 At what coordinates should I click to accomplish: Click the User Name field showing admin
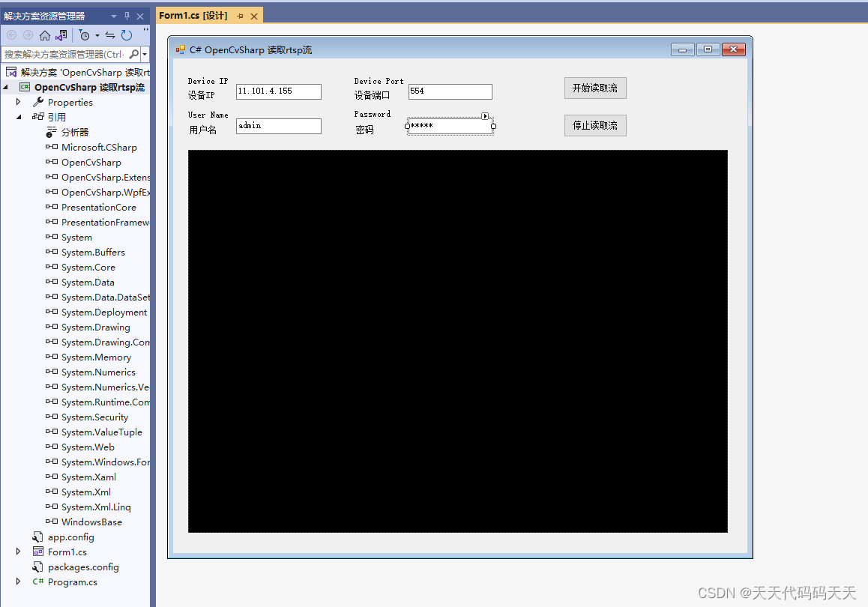(278, 126)
